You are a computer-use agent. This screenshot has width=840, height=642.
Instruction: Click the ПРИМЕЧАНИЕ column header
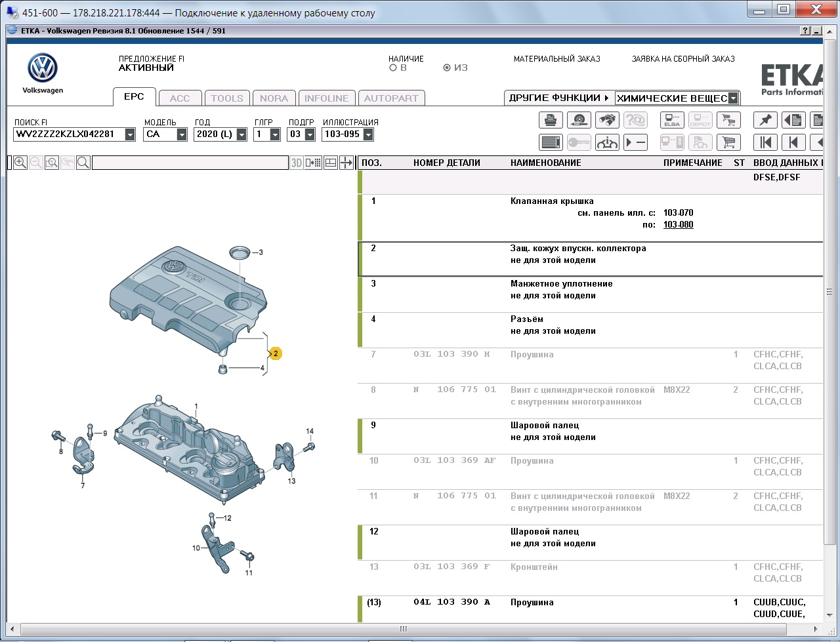click(693, 163)
